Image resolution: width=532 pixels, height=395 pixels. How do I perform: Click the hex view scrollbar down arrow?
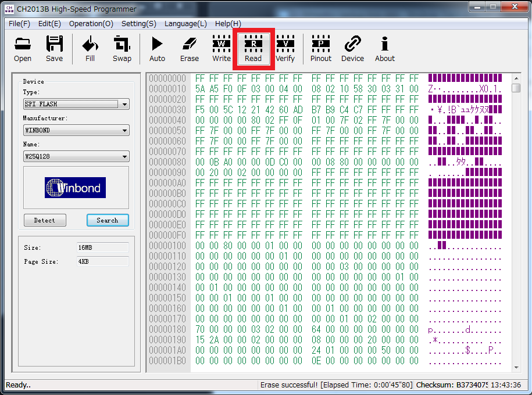pyautogui.click(x=516, y=368)
